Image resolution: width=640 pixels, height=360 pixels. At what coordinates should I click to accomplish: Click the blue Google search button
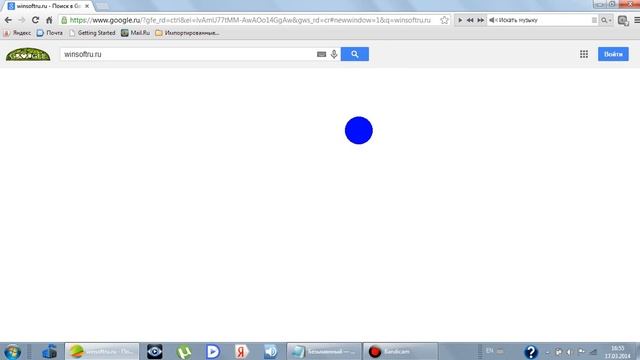pyautogui.click(x=355, y=54)
